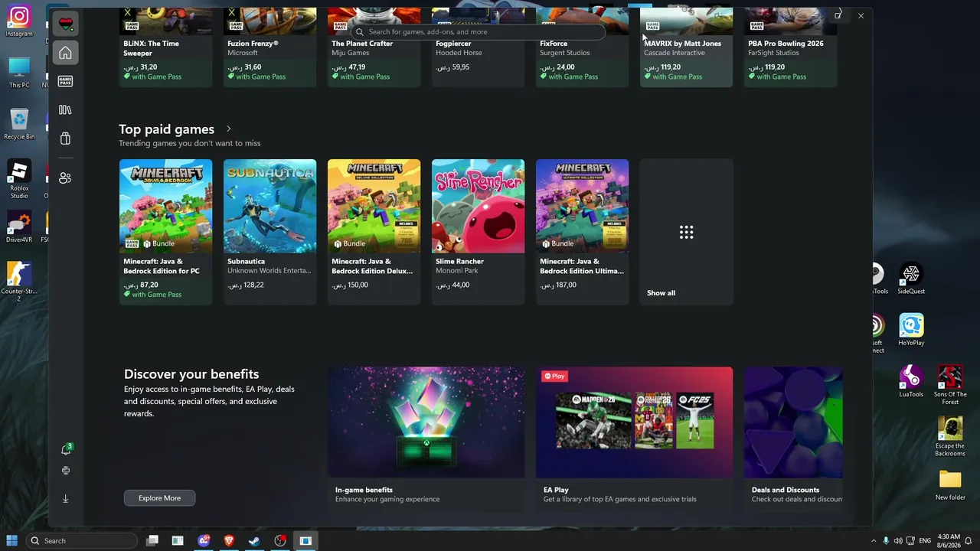The height and width of the screenshot is (551, 980).
Task: Select the Slime Rancher price 44,00
Action: [452, 285]
